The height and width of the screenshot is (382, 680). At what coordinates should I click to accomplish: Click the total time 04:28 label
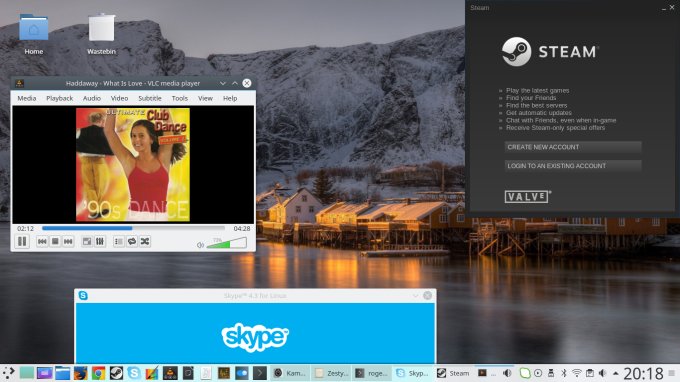click(242, 228)
